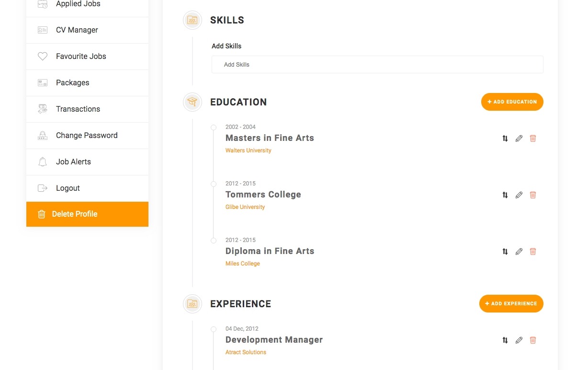
Task: Click the CV Manager sidebar icon
Action: click(43, 30)
